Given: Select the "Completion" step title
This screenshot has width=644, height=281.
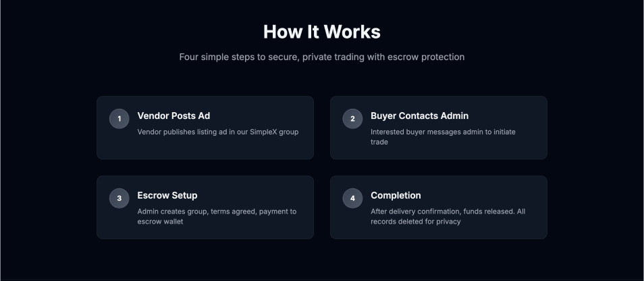Looking at the screenshot, I should click(x=396, y=196).
